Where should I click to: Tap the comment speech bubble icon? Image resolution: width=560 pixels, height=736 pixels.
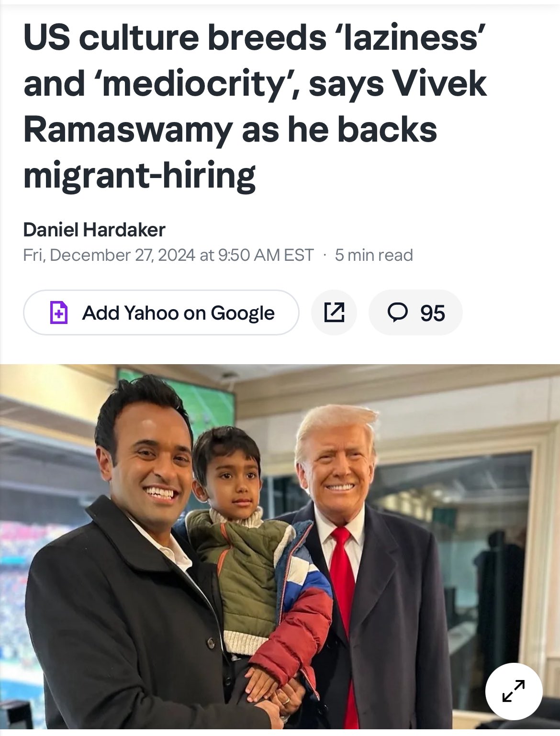397,312
